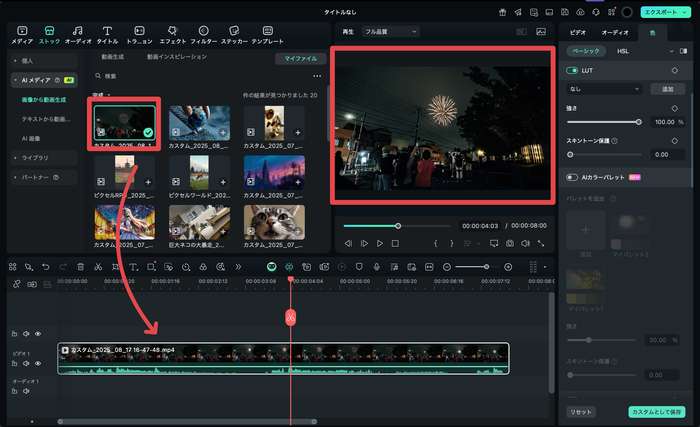Open the フル品質 playback quality dropdown
This screenshot has width=700, height=427.
(390, 32)
